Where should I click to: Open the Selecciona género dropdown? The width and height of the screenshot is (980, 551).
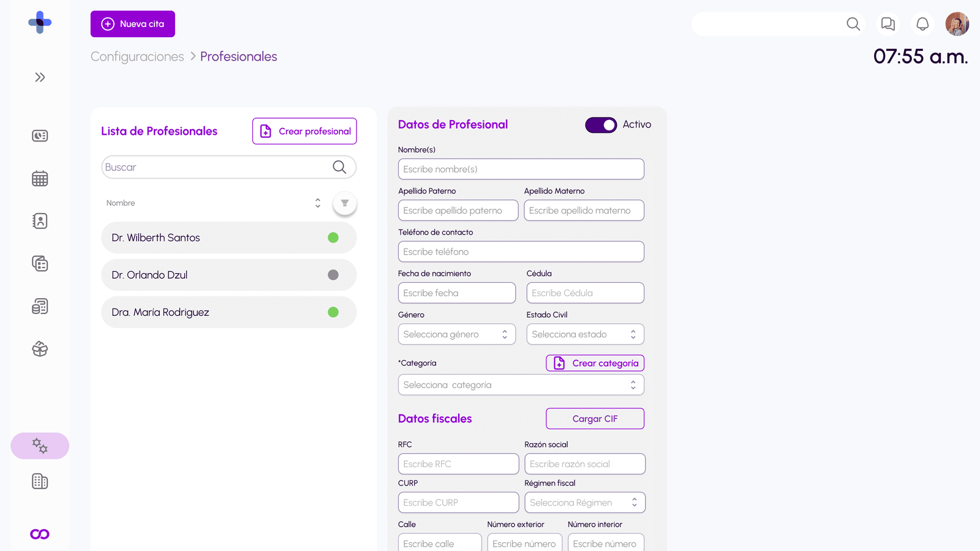coord(456,334)
